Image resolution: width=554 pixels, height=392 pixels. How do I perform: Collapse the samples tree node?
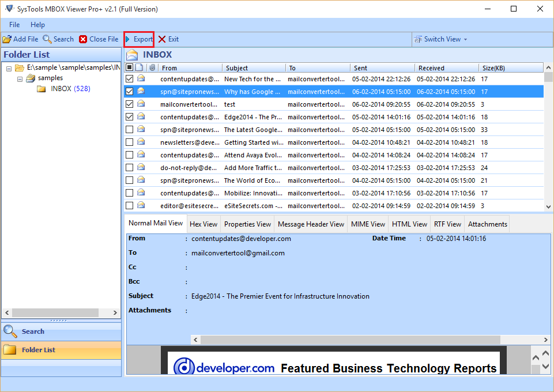[x=20, y=79]
